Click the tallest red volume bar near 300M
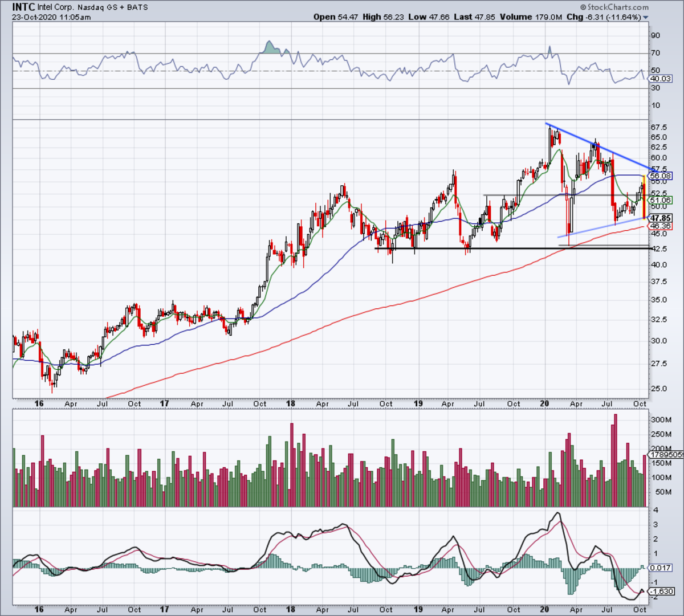 click(x=615, y=460)
